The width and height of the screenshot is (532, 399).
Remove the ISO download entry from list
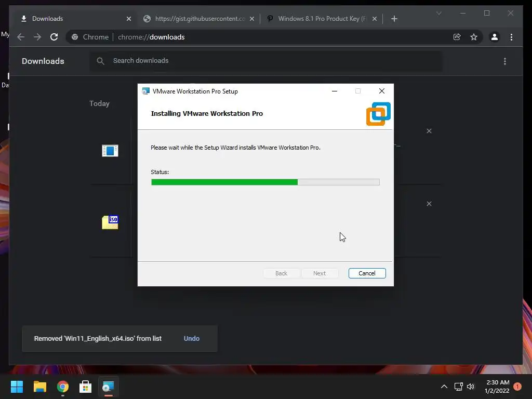point(429,204)
